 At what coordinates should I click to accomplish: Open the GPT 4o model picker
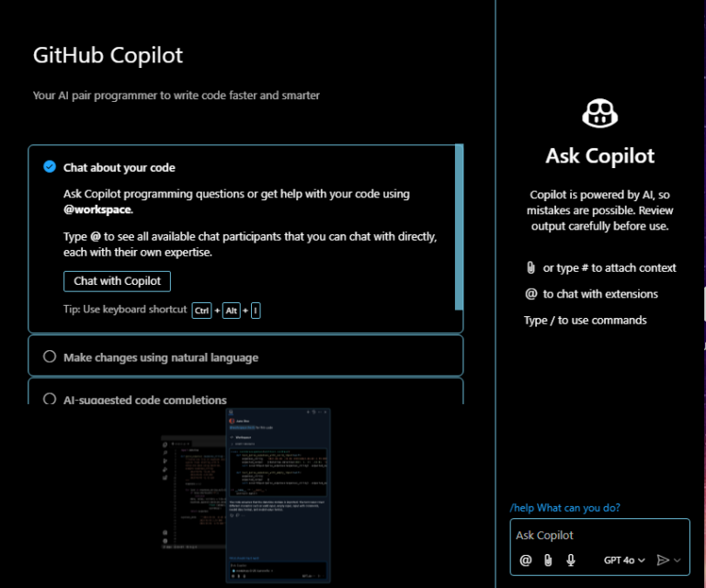coord(624,560)
